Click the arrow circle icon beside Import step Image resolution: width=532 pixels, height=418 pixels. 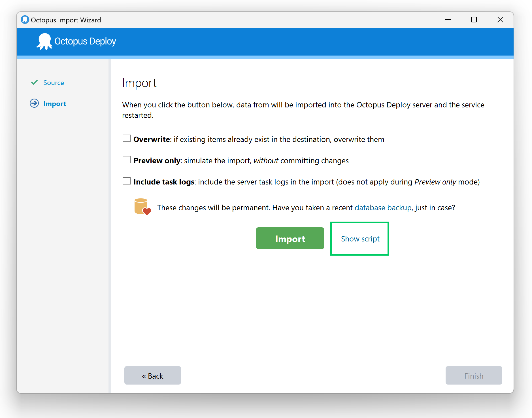[x=34, y=103]
